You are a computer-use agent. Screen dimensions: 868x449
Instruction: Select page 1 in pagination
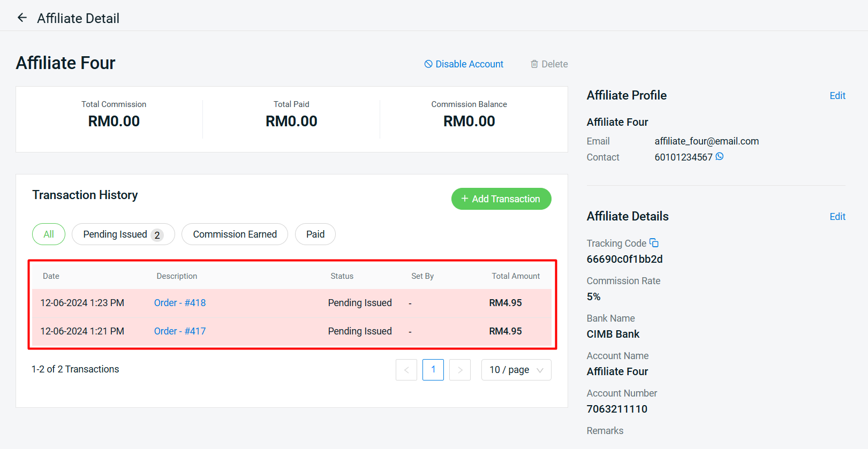(x=433, y=370)
